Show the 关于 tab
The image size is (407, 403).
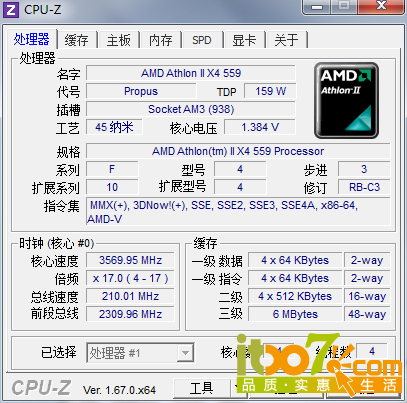(286, 40)
